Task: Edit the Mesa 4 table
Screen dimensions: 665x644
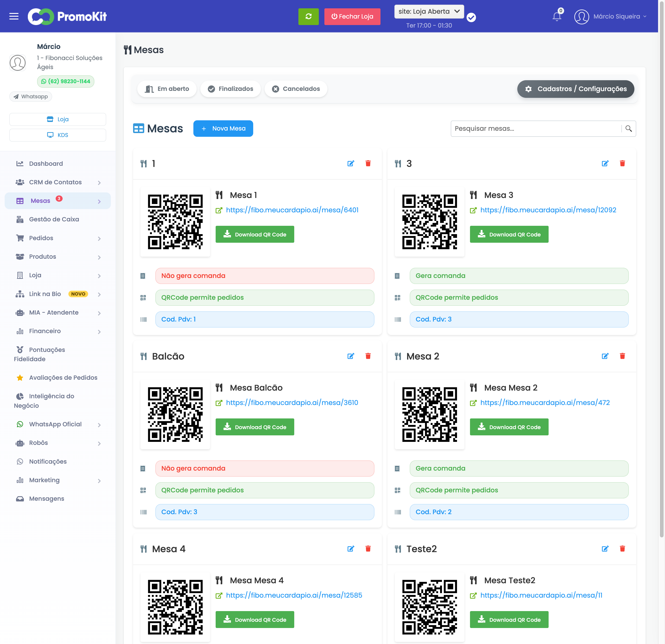Action: click(x=351, y=549)
